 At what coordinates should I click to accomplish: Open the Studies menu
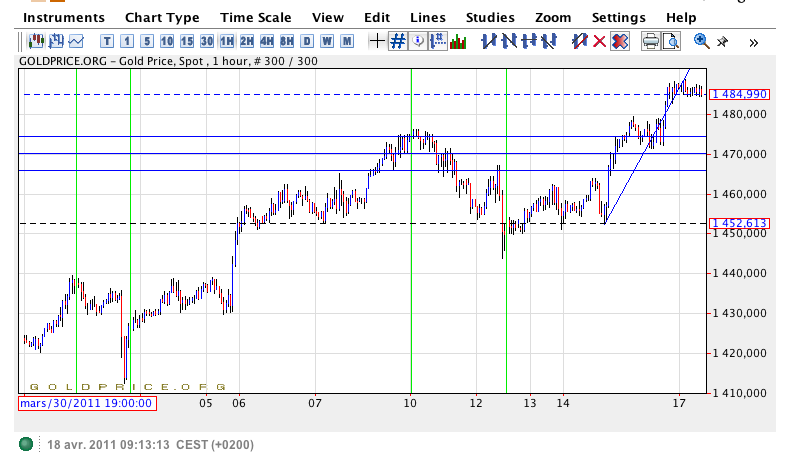(x=490, y=17)
